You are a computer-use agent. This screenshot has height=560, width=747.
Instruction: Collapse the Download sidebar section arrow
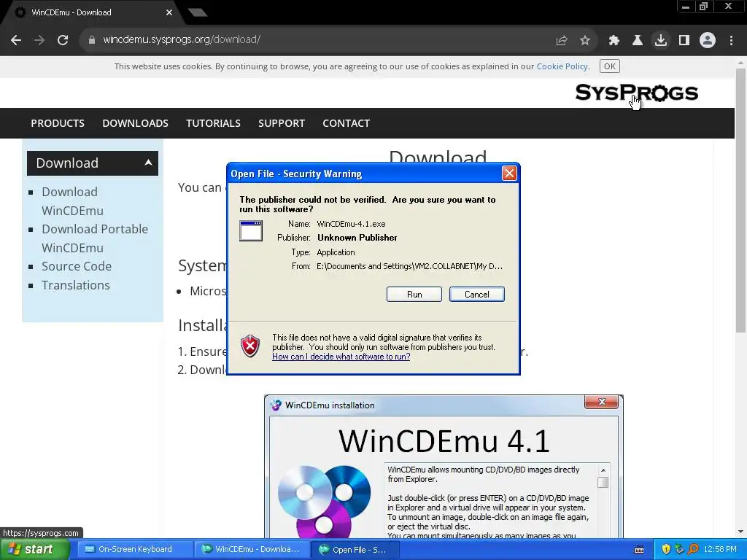coord(148,163)
